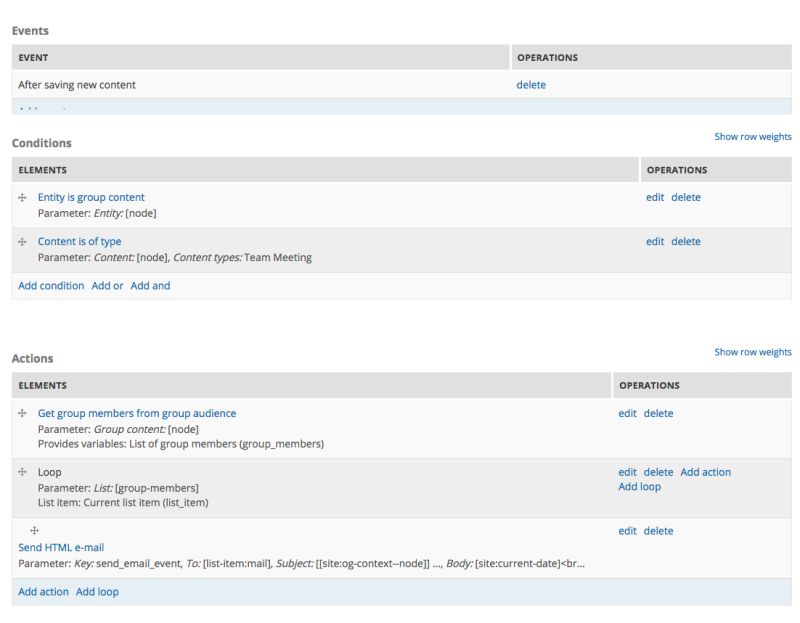Click drag handle beside Content is of type
This screenshot has width=800, height=623.
tap(23, 242)
